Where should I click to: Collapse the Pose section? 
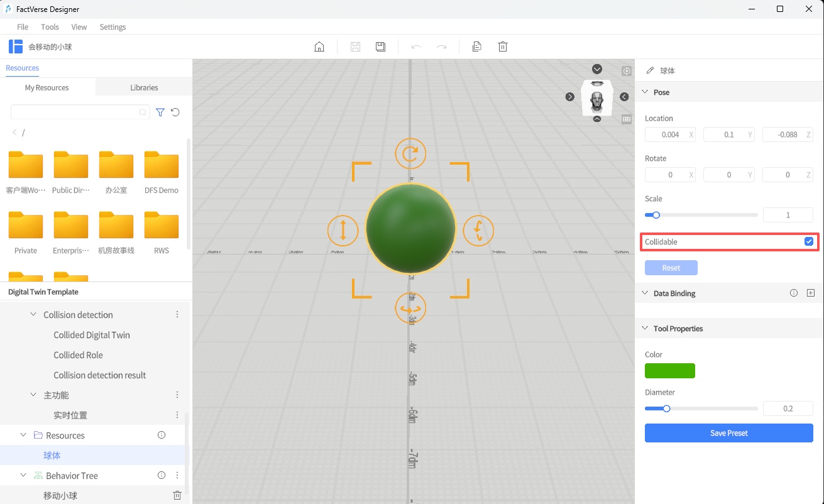(645, 92)
